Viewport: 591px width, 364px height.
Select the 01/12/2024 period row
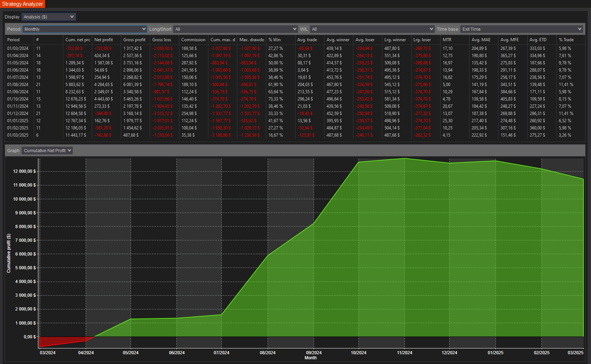pyautogui.click(x=295, y=114)
